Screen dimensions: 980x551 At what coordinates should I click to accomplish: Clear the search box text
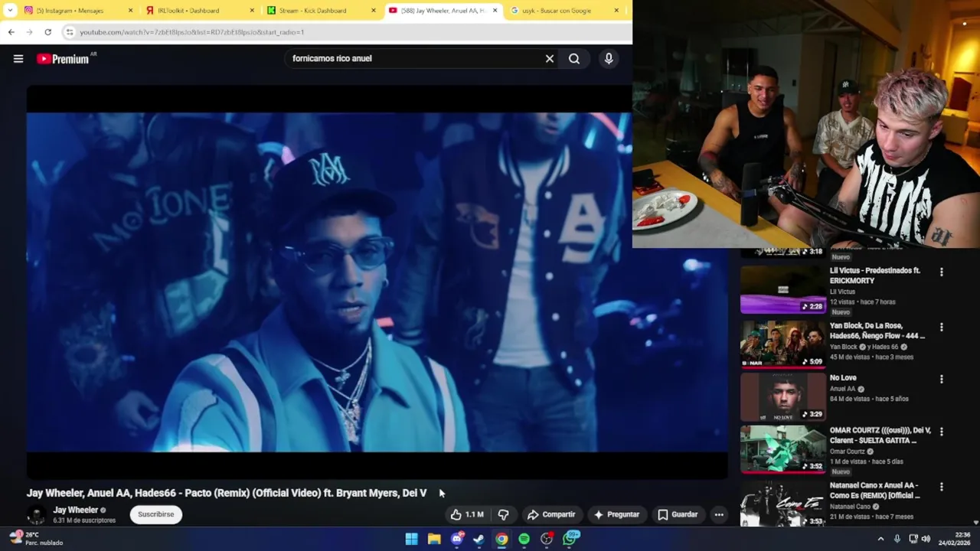tap(549, 59)
